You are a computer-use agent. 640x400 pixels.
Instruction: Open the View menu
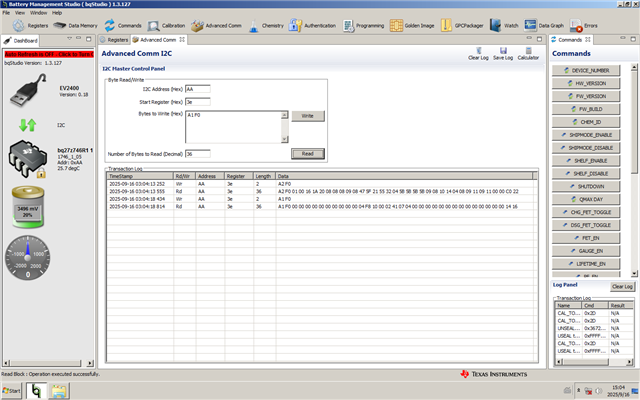[x=20, y=13]
